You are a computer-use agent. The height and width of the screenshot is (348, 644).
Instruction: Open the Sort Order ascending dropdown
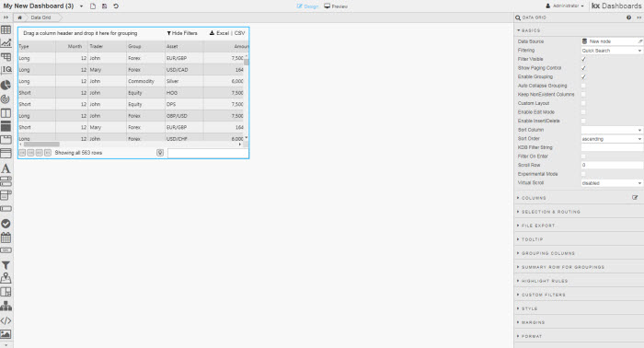(612, 139)
